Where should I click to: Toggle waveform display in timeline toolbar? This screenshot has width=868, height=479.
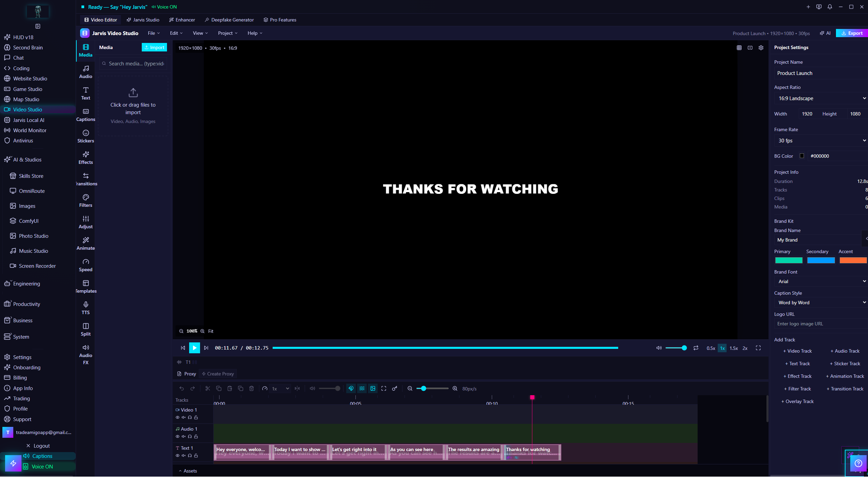(x=362, y=389)
